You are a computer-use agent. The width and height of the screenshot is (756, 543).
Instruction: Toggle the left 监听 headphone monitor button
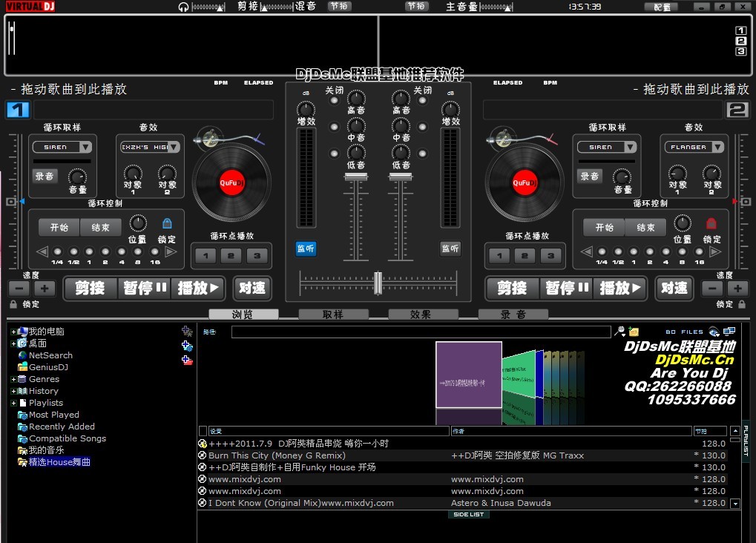[x=306, y=249]
